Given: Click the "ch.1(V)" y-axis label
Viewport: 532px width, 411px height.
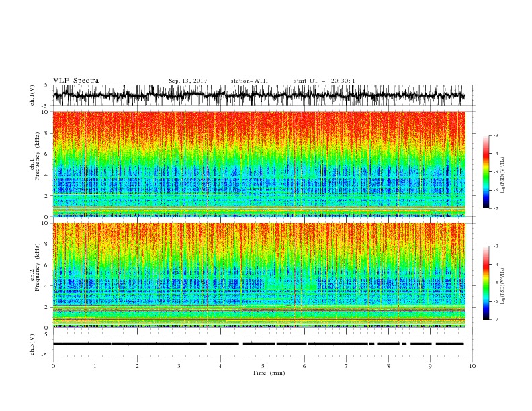Looking at the screenshot, I should [32, 95].
